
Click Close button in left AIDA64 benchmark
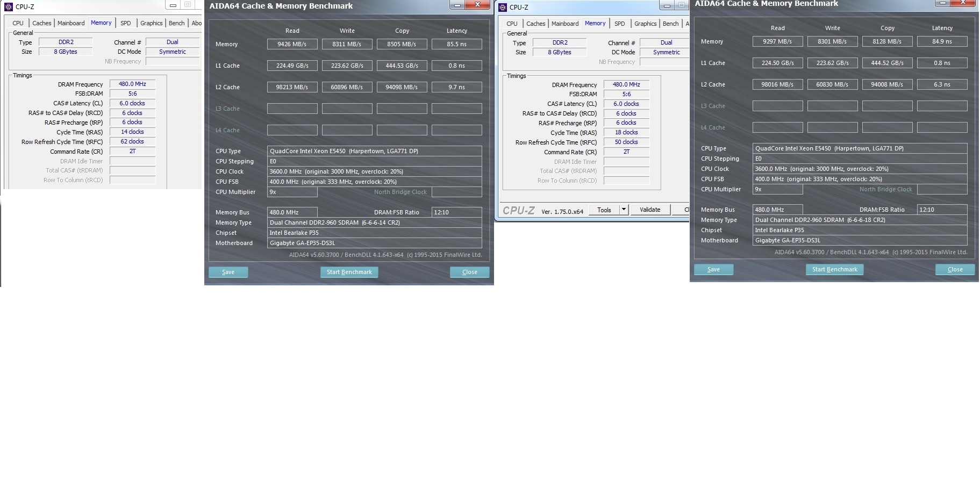point(470,272)
